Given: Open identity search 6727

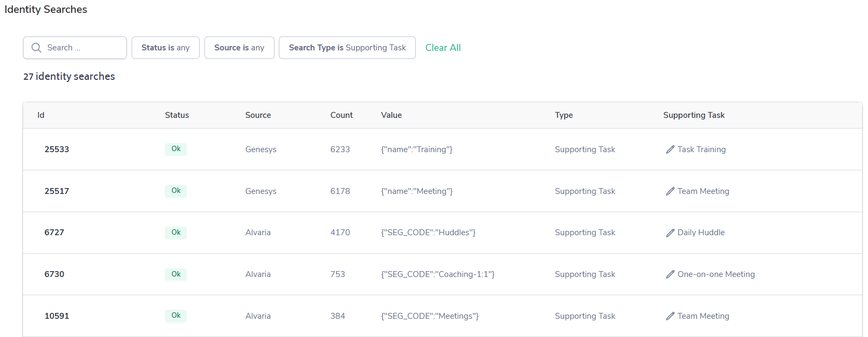Looking at the screenshot, I should tap(54, 233).
